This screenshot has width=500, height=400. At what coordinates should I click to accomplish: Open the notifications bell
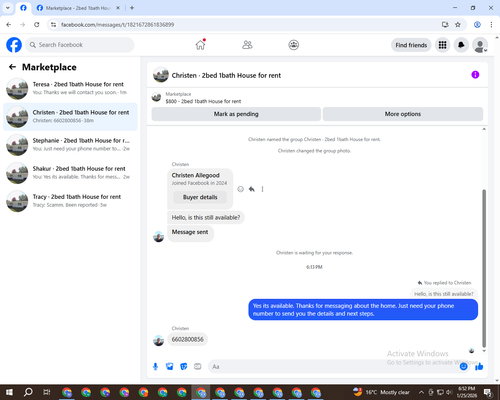point(461,45)
